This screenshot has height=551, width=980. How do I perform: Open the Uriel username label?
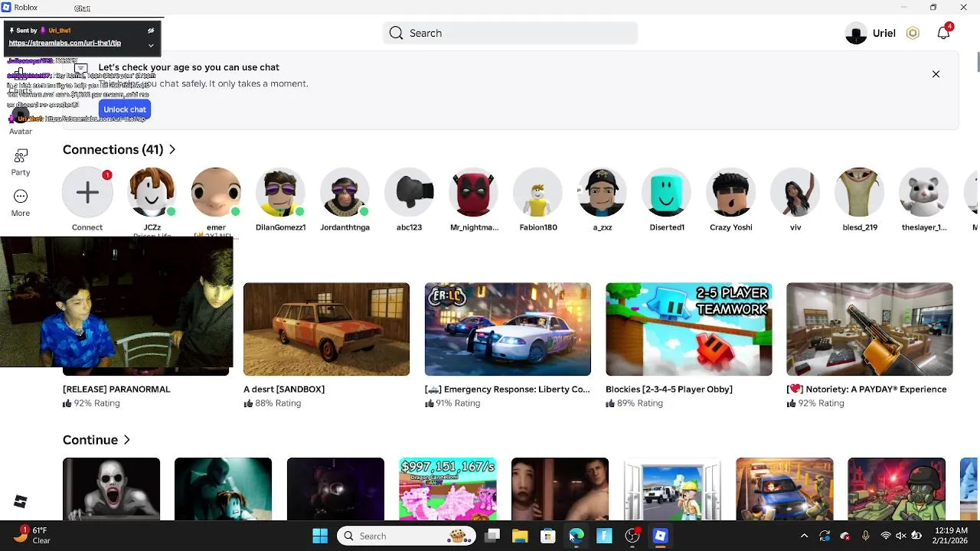pos(884,33)
